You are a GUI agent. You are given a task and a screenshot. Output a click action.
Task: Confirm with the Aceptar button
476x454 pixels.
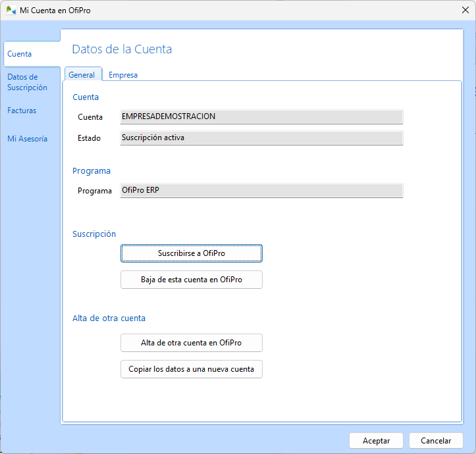coord(376,441)
